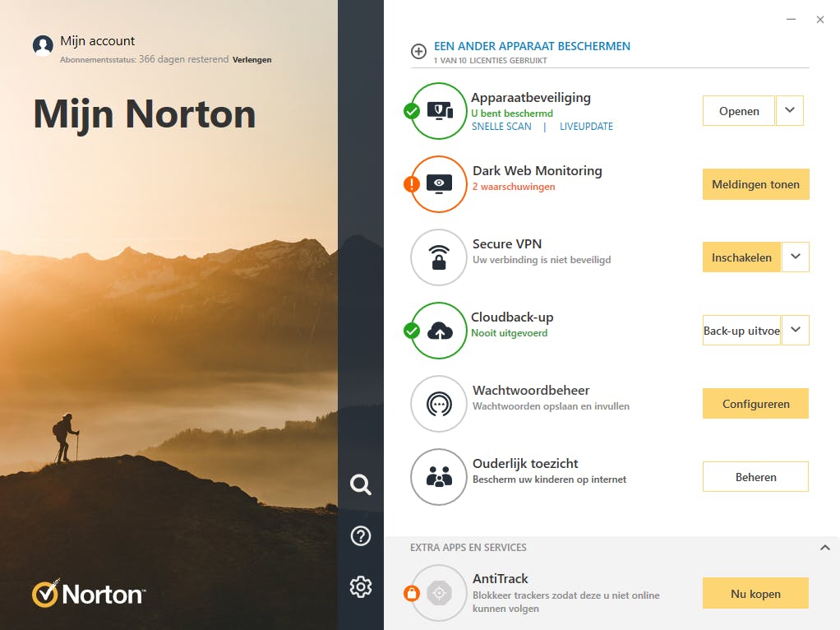Click the Ouderlijk toezicht title
Screen dimensions: 840x630
[525, 464]
